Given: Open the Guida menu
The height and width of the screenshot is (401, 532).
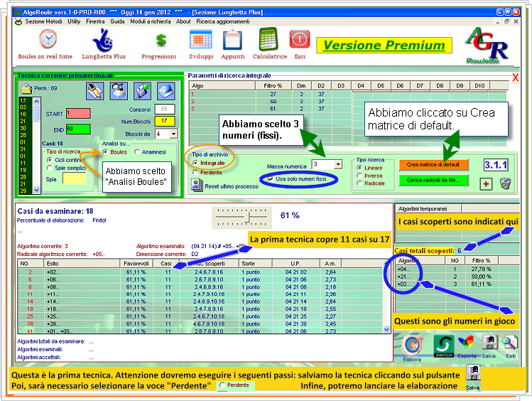Looking at the screenshot, I should 117,21.
